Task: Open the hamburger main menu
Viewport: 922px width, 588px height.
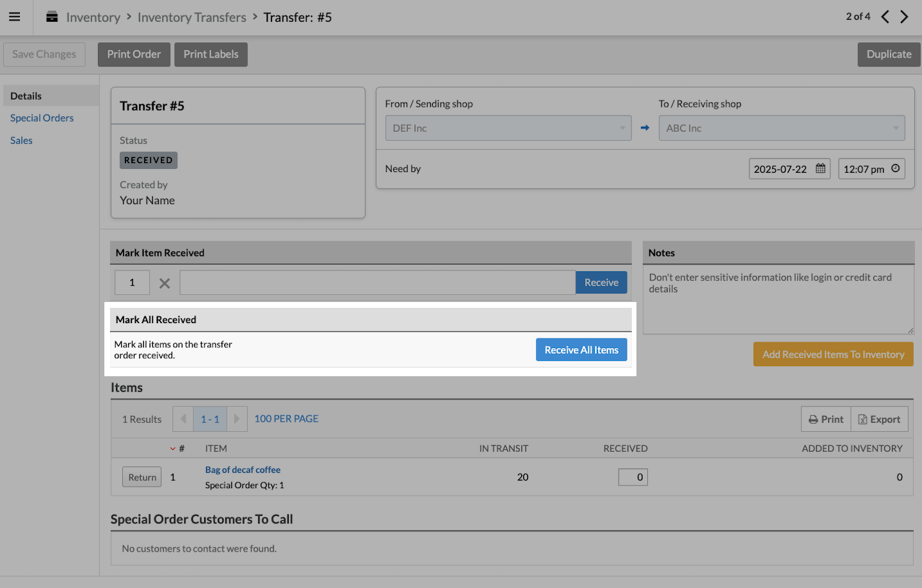Action: (14, 17)
